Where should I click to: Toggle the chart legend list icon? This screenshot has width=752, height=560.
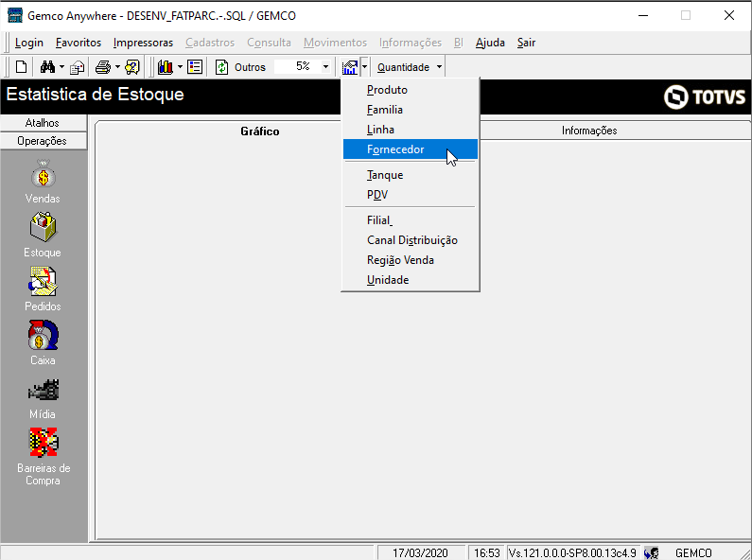tap(195, 67)
